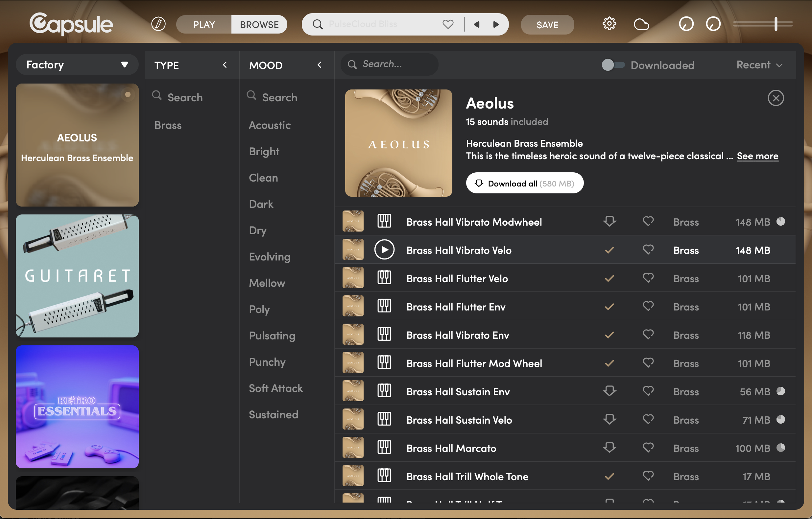Download Brass Hall Vibrato Modwheel sound
Viewport: 812px width, 519px height.
point(609,222)
